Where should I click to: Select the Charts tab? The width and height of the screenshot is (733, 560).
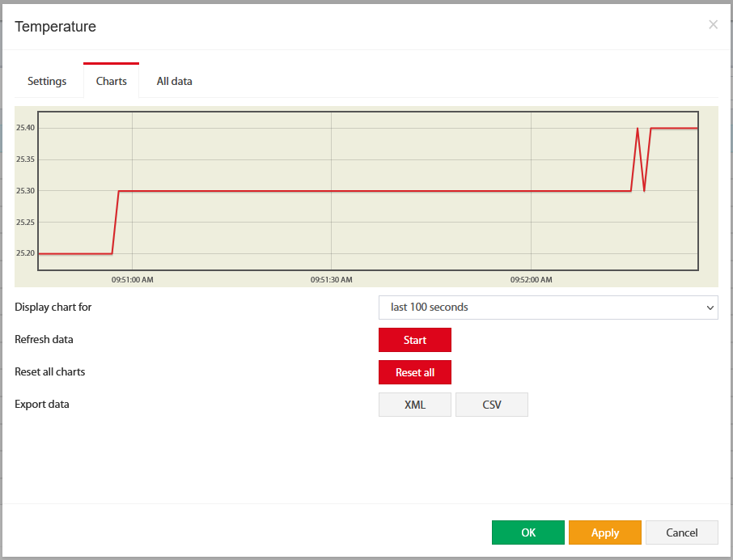[112, 81]
